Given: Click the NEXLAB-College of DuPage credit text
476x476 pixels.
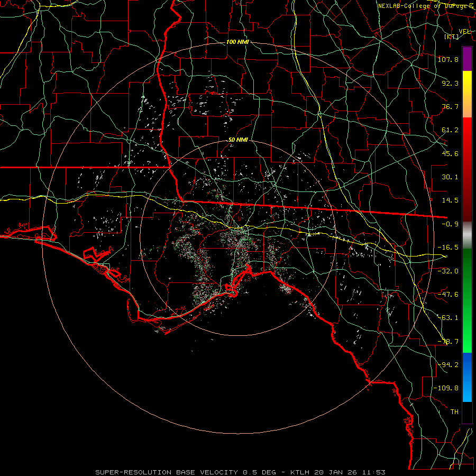Looking at the screenshot, I should pyautogui.click(x=426, y=6).
